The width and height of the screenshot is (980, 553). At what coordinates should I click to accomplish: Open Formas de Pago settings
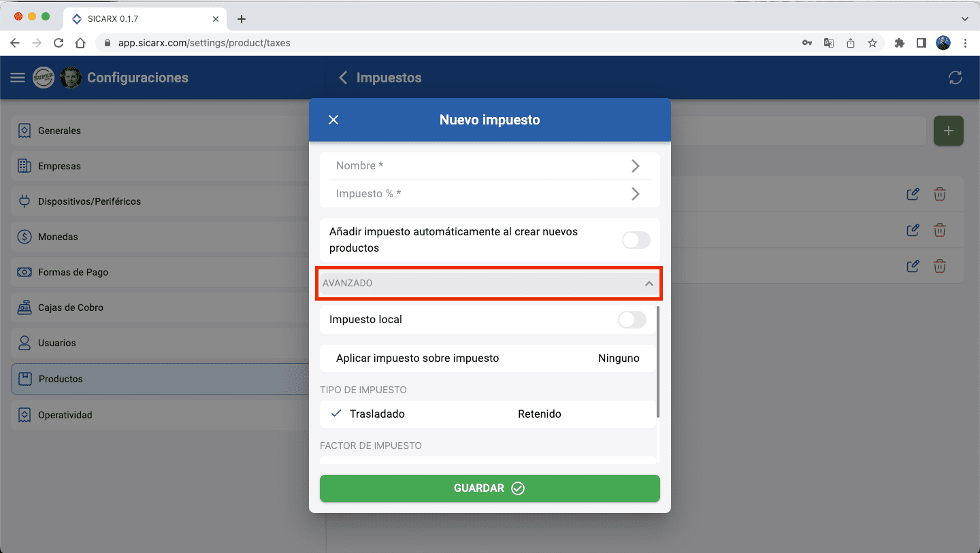[73, 272]
